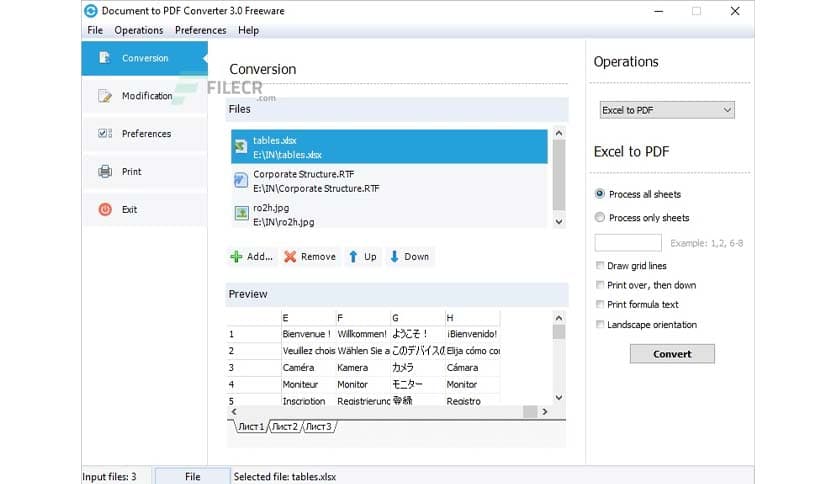
Task: Open the Help menu
Action: (248, 30)
